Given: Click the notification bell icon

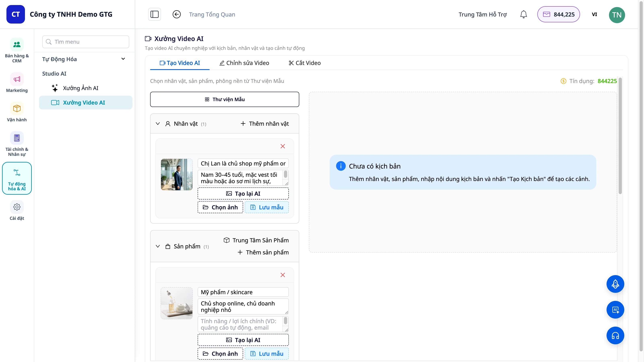Looking at the screenshot, I should click(523, 14).
